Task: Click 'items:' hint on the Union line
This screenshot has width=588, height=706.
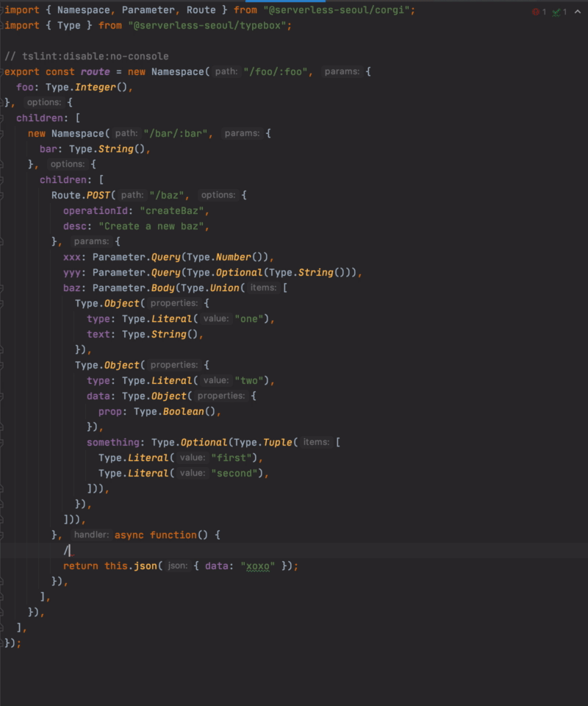Action: (x=263, y=288)
